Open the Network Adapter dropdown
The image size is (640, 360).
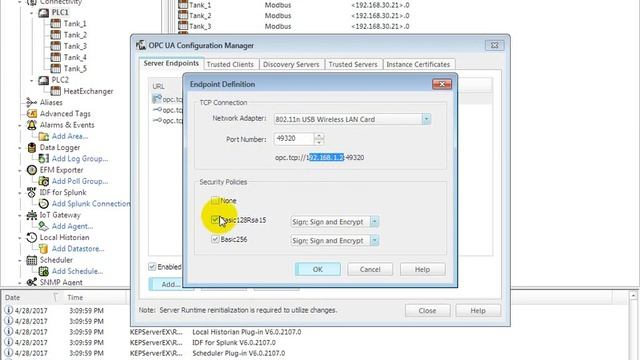(426, 119)
